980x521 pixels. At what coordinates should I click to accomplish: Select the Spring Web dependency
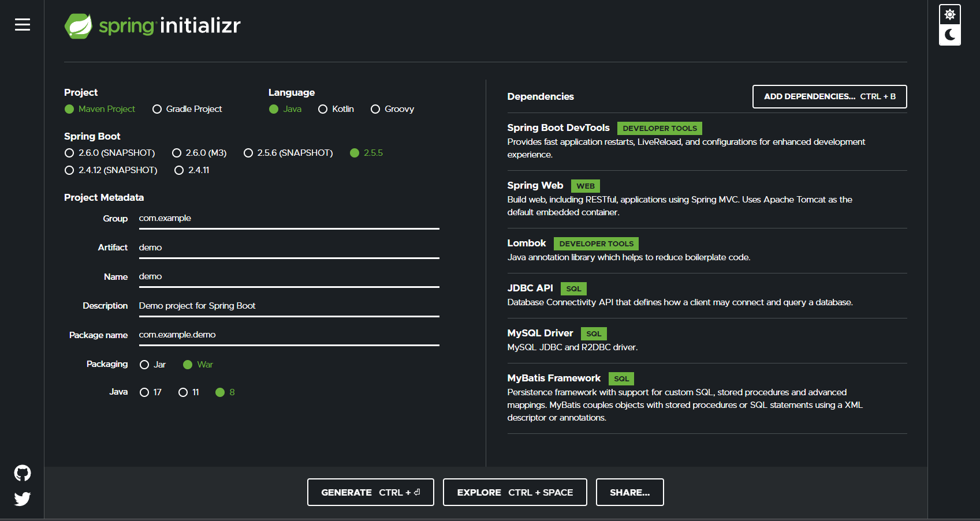(x=707, y=199)
